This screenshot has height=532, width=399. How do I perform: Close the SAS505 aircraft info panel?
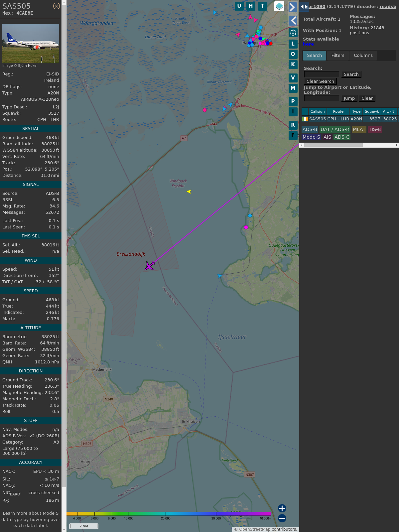pos(57,6)
